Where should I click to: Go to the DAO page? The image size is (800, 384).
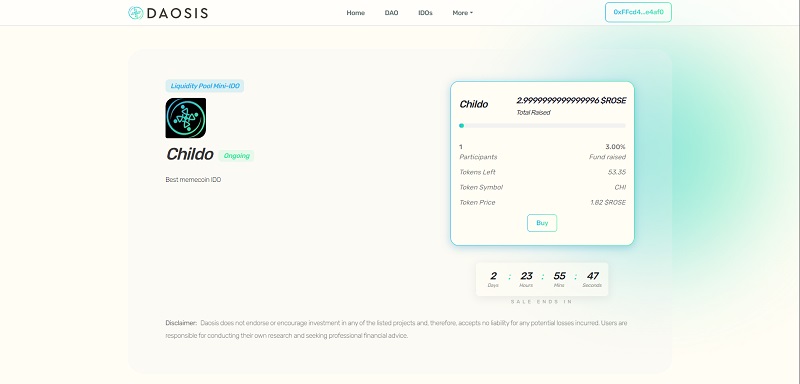391,13
